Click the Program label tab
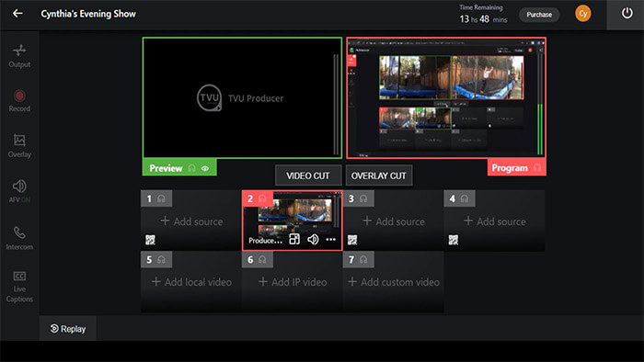 tap(517, 167)
